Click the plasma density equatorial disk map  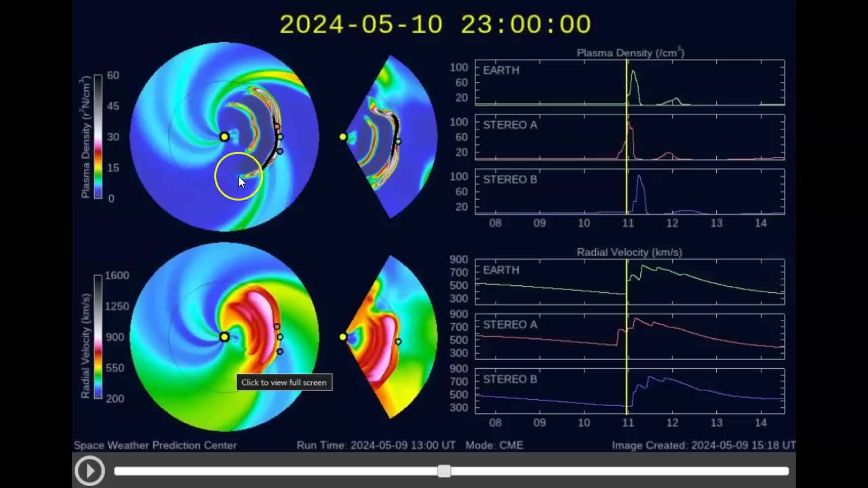click(x=224, y=137)
